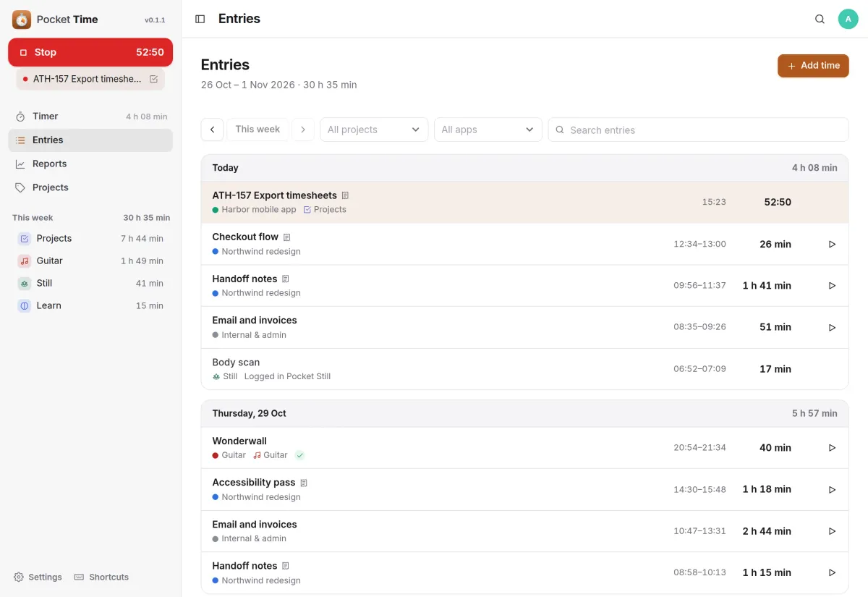Click This week button

(x=258, y=130)
